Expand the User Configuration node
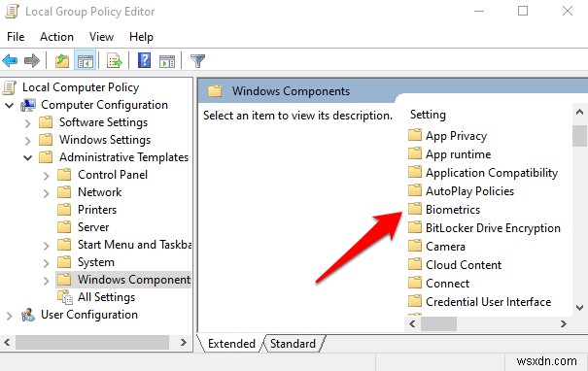Screen dimensions: 588x371 [10, 316]
